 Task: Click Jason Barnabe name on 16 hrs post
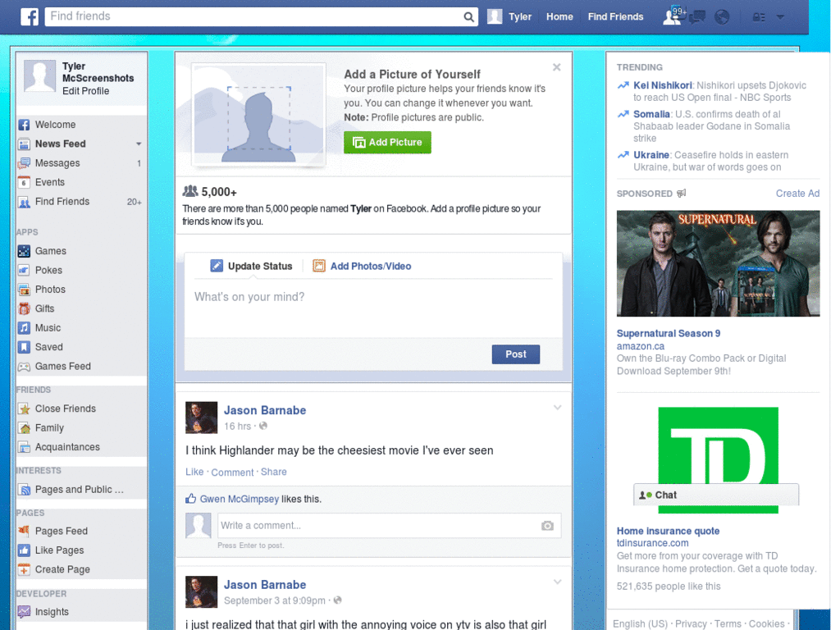(265, 410)
